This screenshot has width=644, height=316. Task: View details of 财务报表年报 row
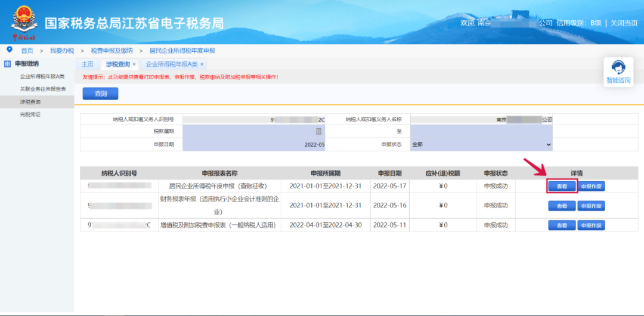(x=562, y=206)
